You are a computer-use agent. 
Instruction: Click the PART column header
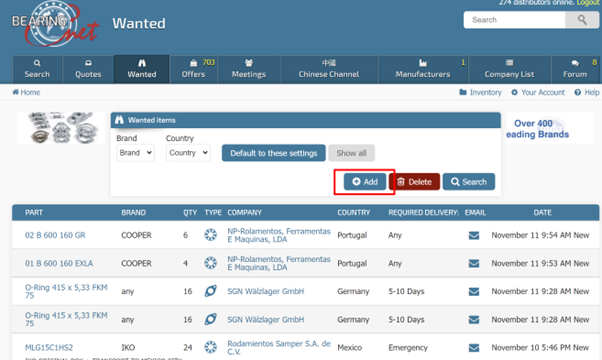34,213
